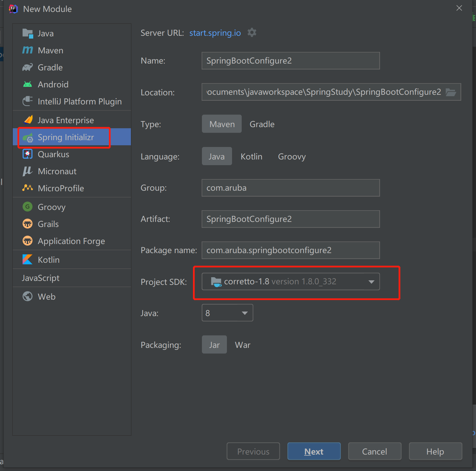This screenshot has height=471, width=476.
Task: Click the Micronaut mu icon
Action: (28, 171)
